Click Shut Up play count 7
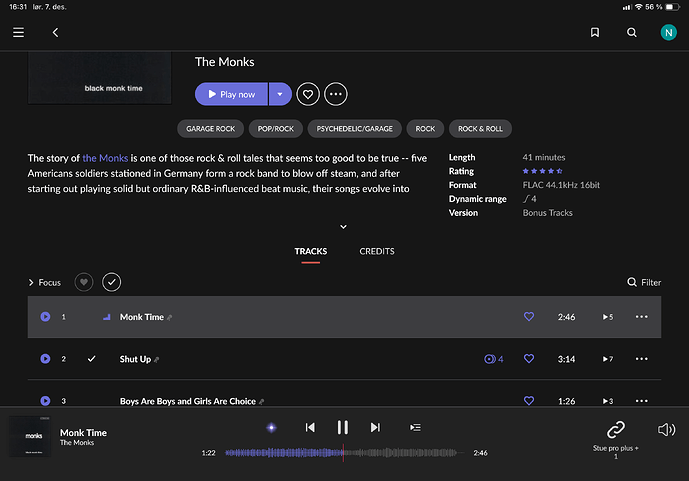Screen dimensions: 689x481 click(608, 359)
